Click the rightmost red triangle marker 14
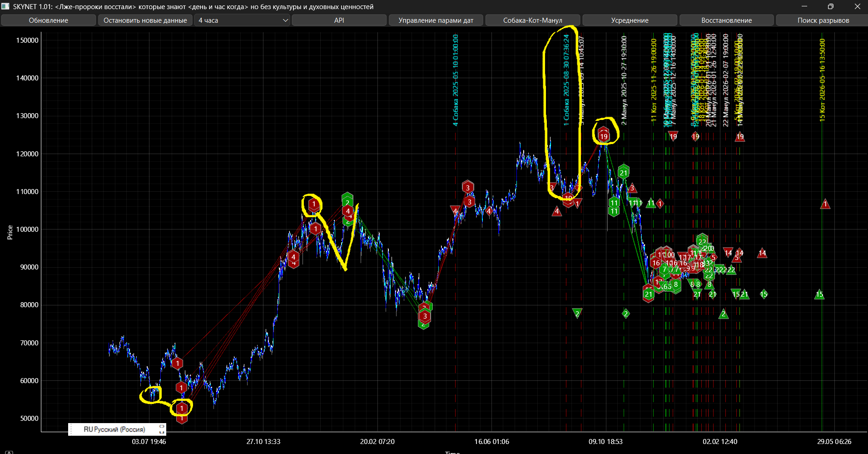The width and height of the screenshot is (868, 454). [x=762, y=253]
